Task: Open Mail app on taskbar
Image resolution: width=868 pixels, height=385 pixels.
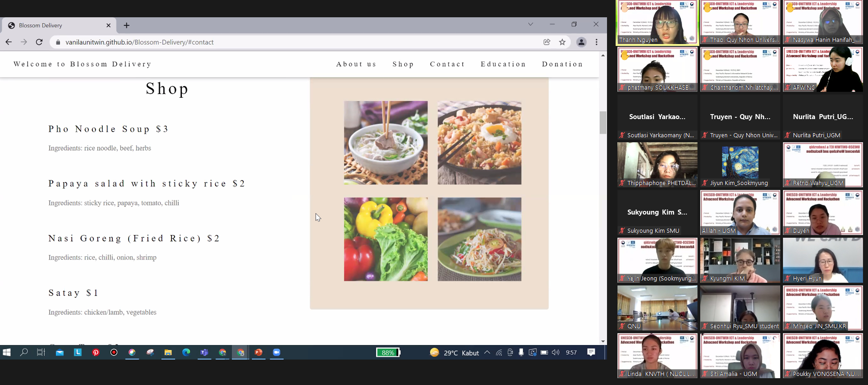Action: 60,352
